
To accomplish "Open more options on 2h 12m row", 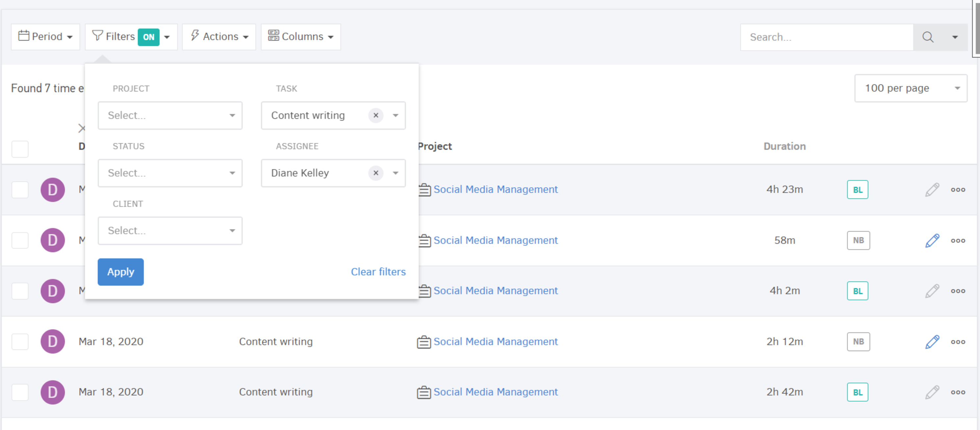I will click(958, 342).
